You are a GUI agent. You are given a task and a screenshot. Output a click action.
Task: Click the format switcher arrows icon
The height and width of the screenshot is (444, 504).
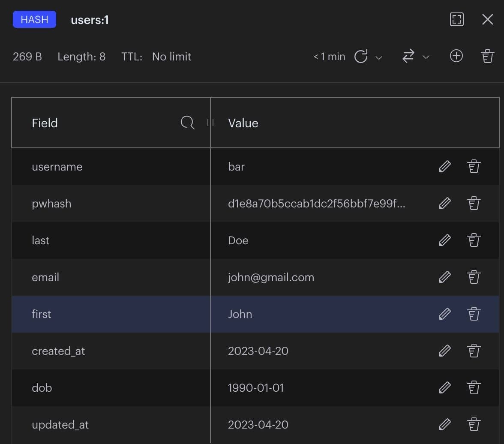[x=408, y=56]
